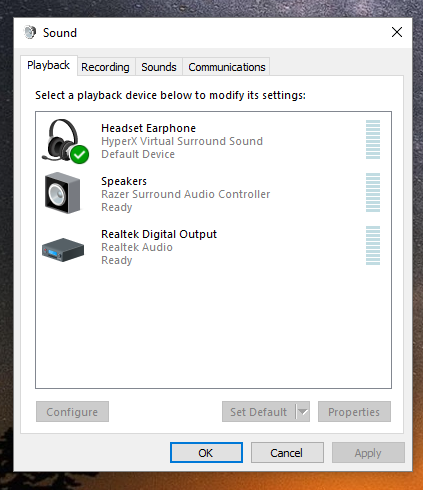
Task: Click the Realtek Digital Output level meter
Action: [x=373, y=246]
